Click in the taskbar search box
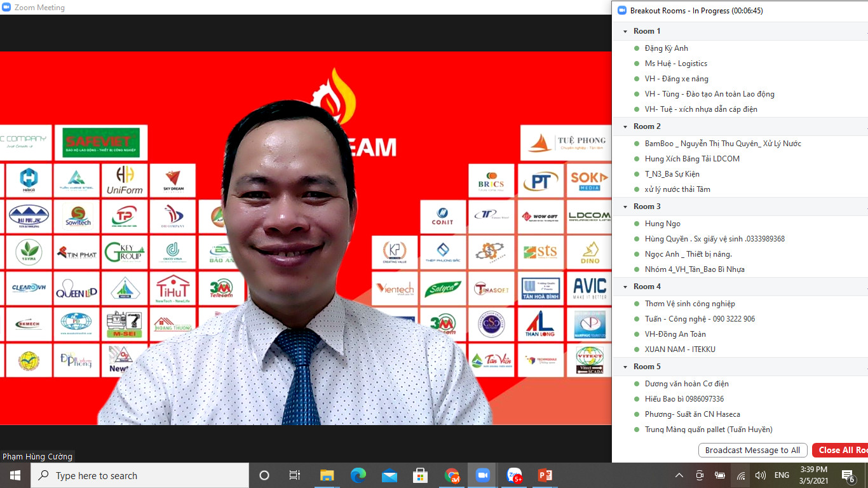Viewport: 868px width, 488px height. coord(140,475)
